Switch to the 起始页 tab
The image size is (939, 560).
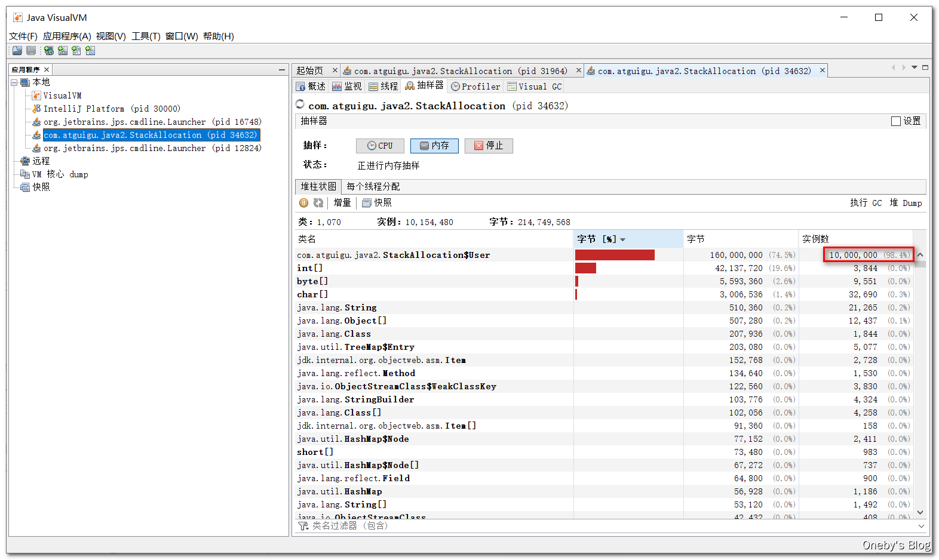tap(309, 71)
